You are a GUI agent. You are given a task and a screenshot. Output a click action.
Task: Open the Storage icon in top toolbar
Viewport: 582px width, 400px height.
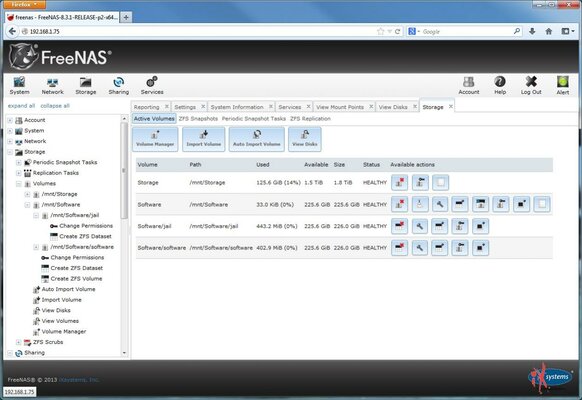86,86
